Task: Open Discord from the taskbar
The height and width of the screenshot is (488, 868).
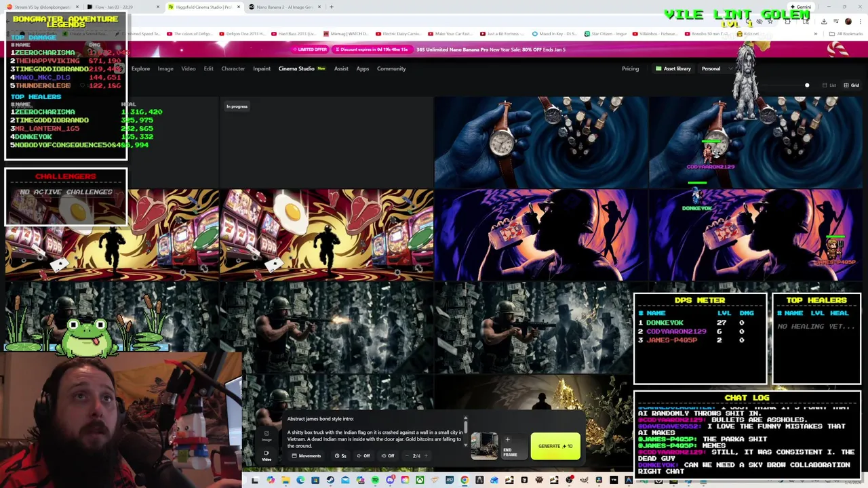Action: pyautogui.click(x=390, y=480)
